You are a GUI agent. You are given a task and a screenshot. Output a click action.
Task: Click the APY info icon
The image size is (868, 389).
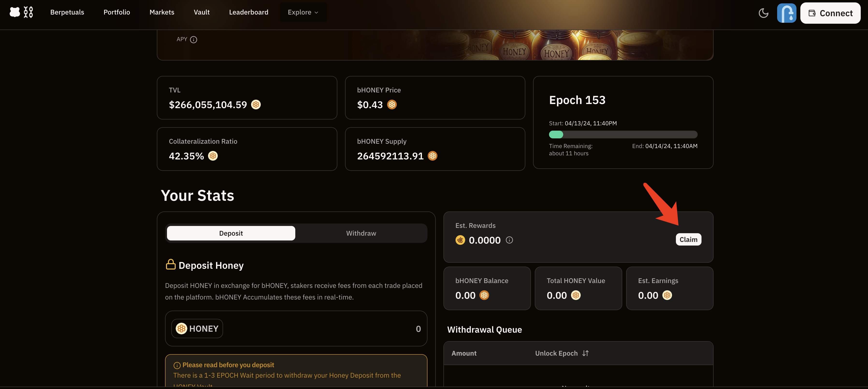pyautogui.click(x=193, y=39)
